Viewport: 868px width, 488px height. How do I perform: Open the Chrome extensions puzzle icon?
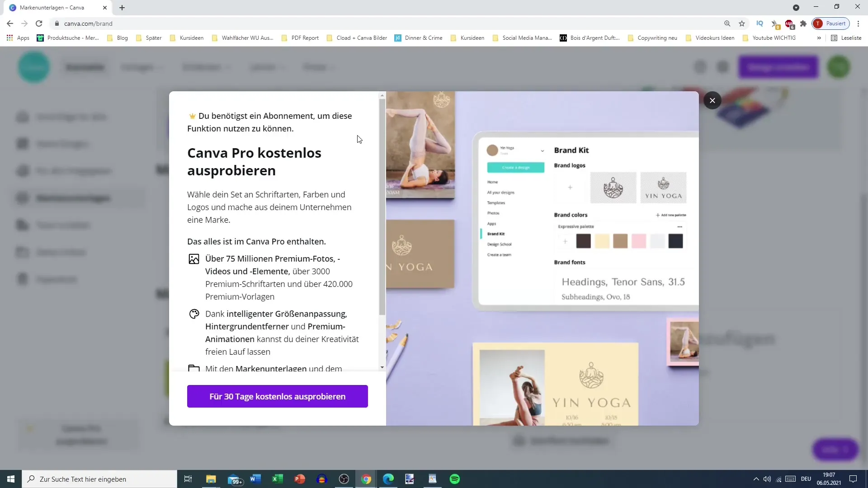pyautogui.click(x=803, y=23)
